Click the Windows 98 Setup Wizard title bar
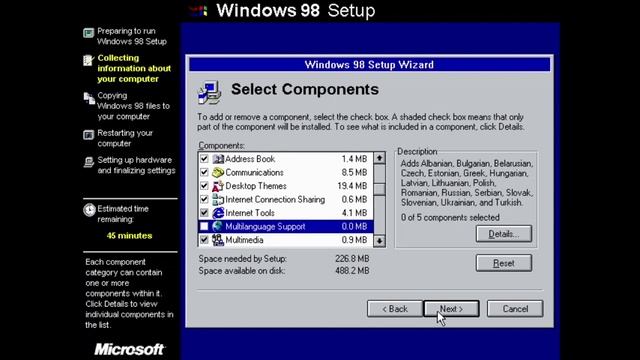This screenshot has height=360, width=640. click(x=369, y=64)
